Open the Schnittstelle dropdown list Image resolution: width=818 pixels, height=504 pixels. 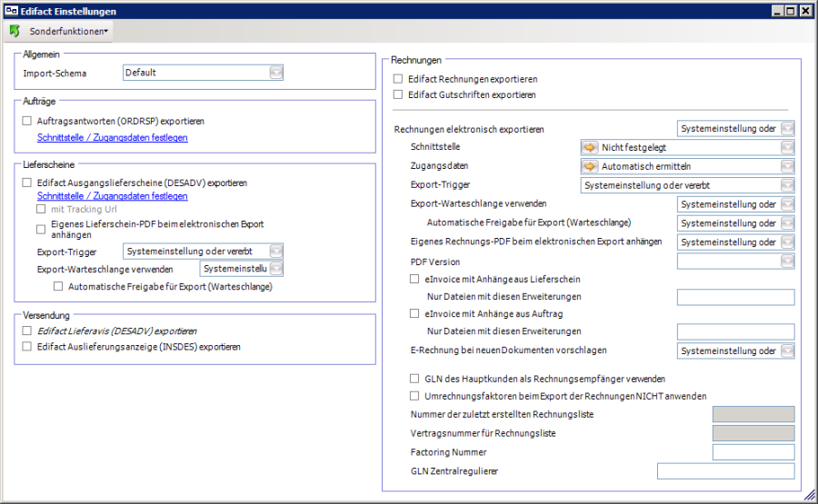787,147
